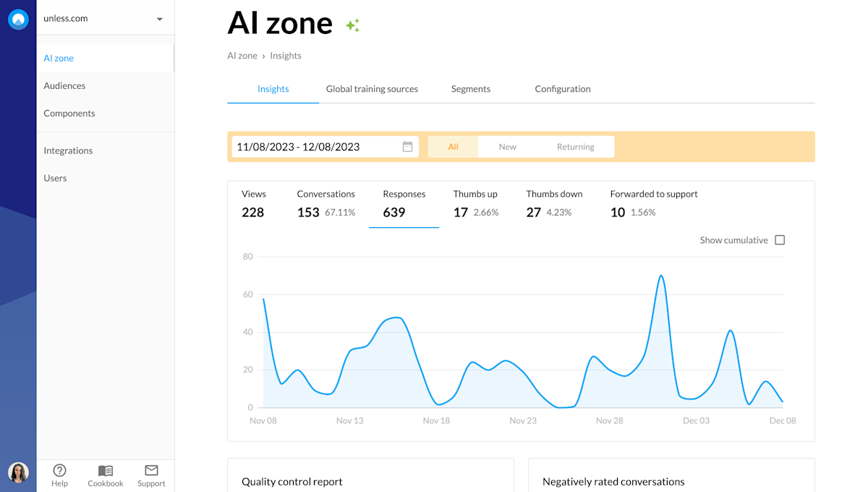
Task: Click the Help question mark icon
Action: pyautogui.click(x=59, y=470)
